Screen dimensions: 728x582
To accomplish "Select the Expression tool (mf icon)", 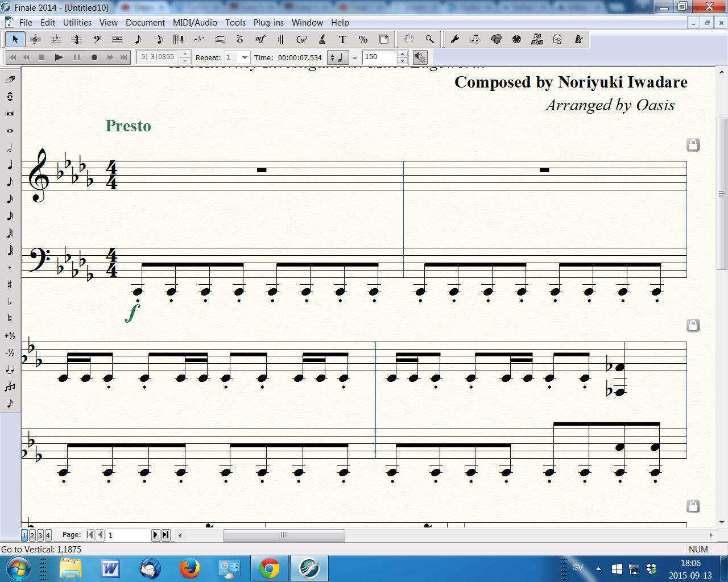I will [x=260, y=39].
